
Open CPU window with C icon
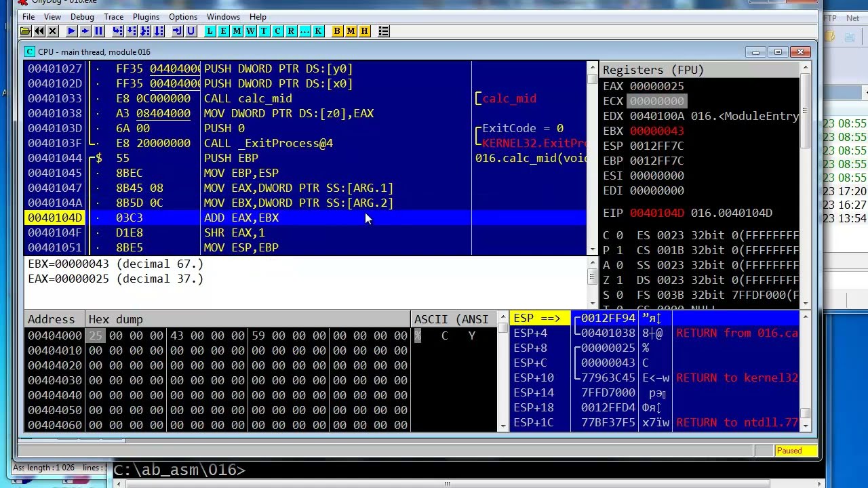pos(277,31)
